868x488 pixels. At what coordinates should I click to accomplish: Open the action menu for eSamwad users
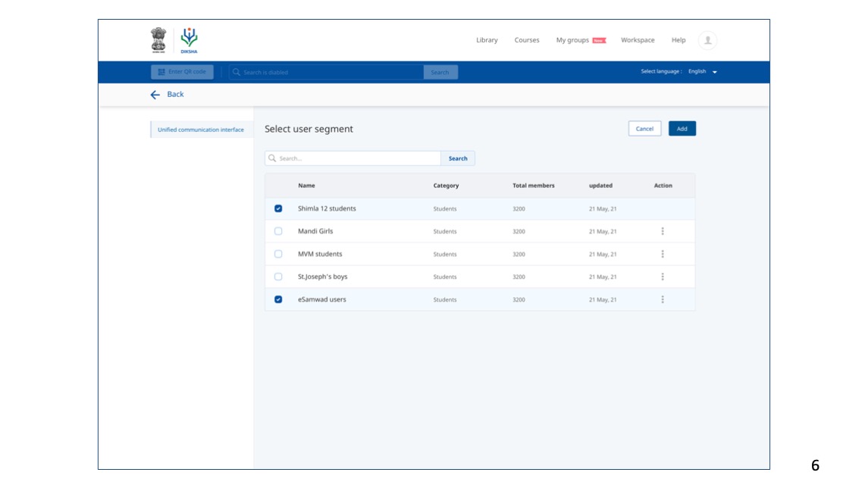click(x=663, y=299)
